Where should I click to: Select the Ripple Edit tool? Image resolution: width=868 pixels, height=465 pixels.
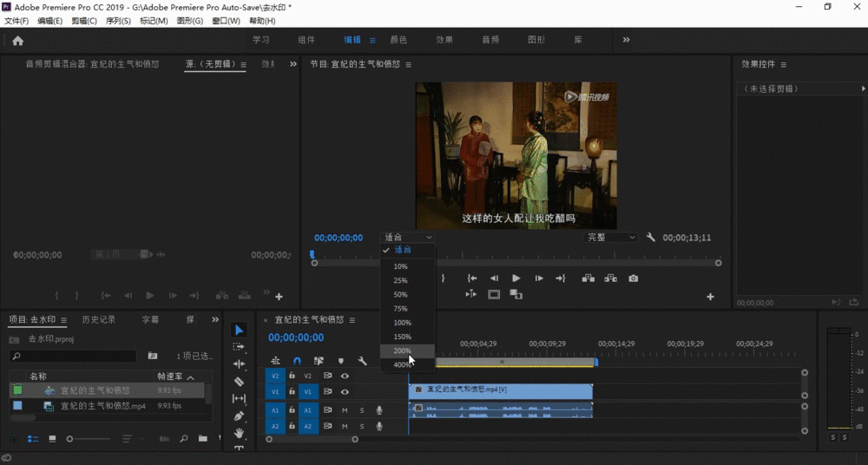tap(240, 363)
